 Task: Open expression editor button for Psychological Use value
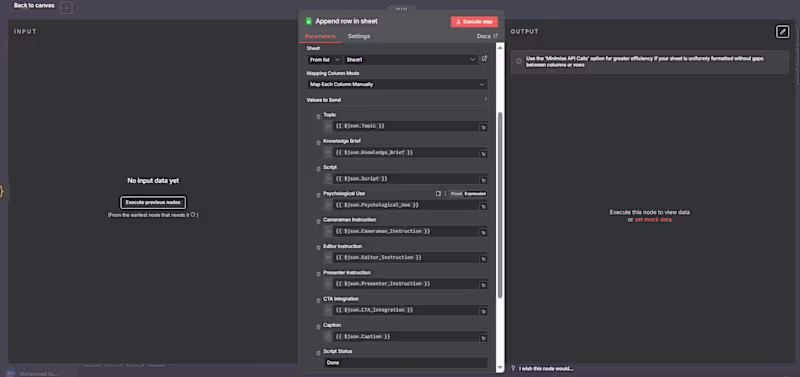click(483, 207)
